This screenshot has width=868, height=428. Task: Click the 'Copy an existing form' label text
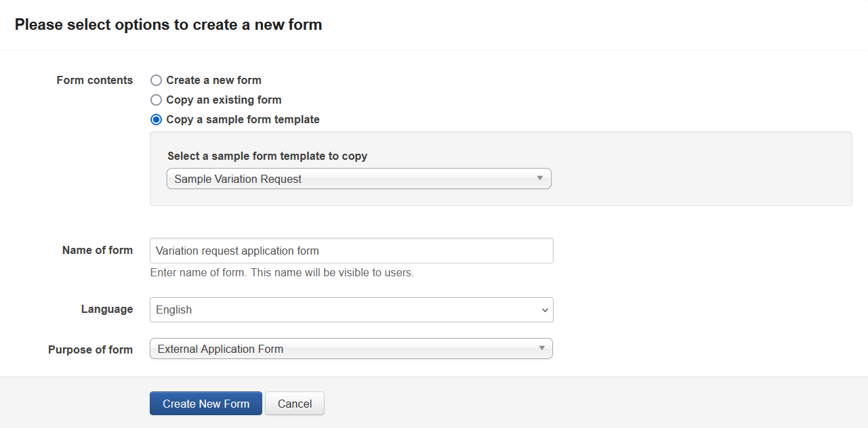(224, 100)
